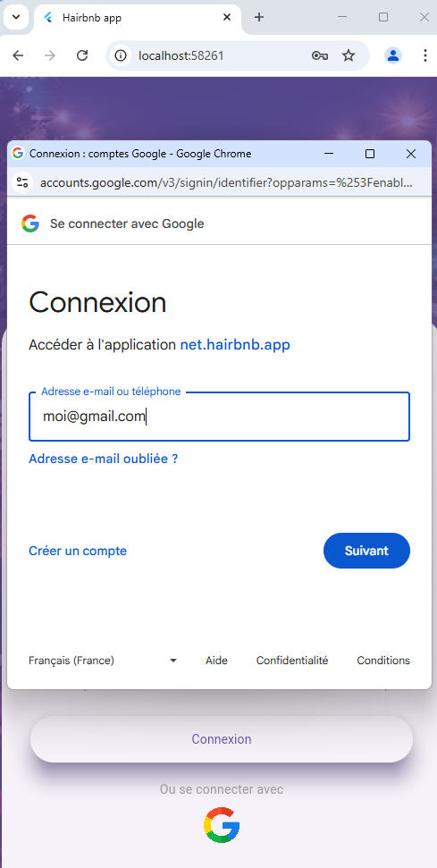Image resolution: width=437 pixels, height=868 pixels.
Task: Open the Adresse e-mail oubliée link
Action: (104, 459)
